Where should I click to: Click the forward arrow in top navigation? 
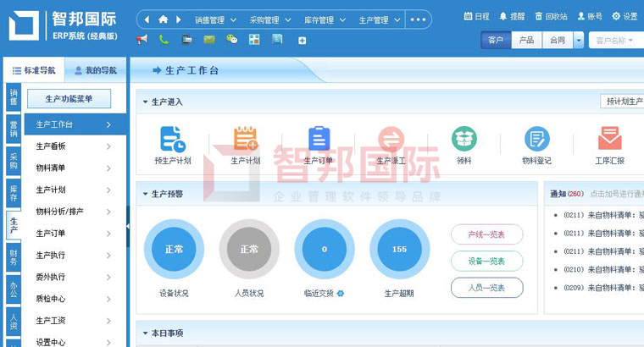179,19
